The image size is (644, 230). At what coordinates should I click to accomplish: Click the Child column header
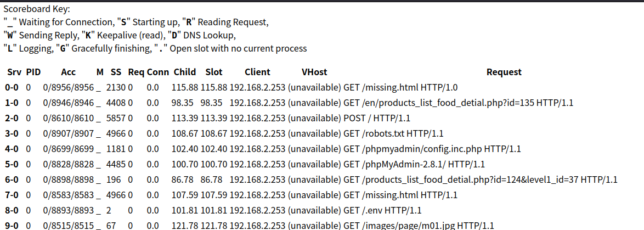click(185, 72)
